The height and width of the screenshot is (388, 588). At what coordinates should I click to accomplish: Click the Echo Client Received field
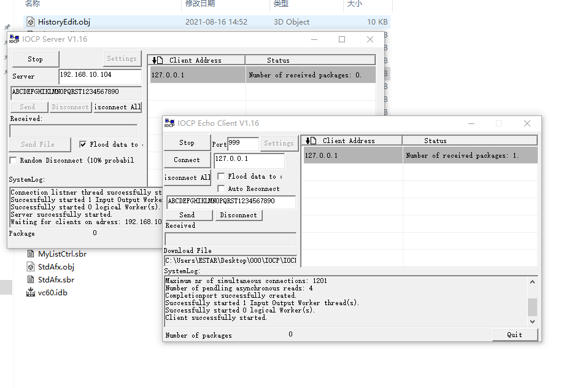click(231, 239)
